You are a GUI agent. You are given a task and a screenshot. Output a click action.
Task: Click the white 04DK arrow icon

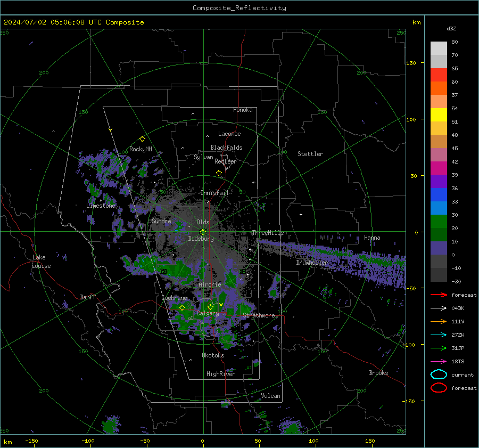pos(439,308)
